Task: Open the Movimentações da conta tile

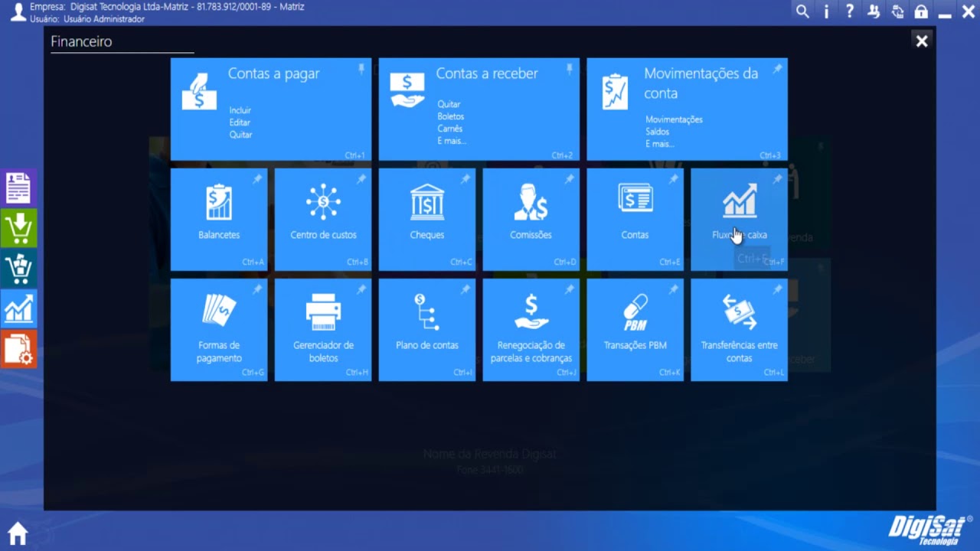Action: click(687, 109)
